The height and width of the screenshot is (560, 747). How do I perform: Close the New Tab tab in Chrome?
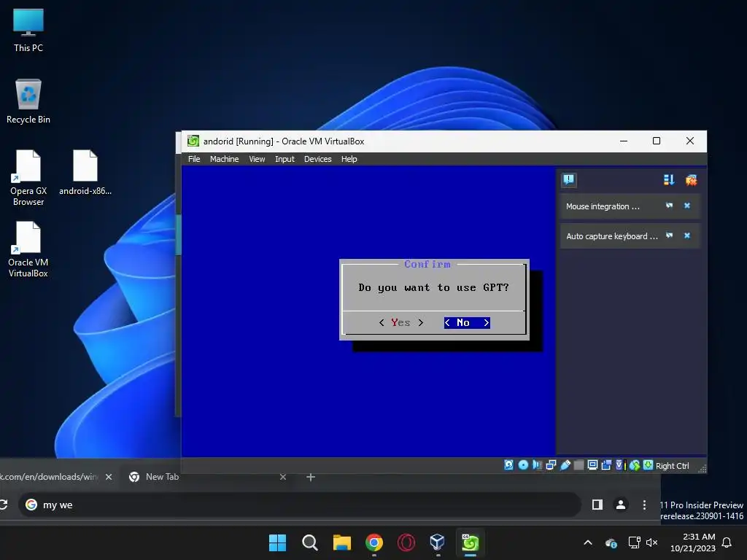pyautogui.click(x=283, y=477)
